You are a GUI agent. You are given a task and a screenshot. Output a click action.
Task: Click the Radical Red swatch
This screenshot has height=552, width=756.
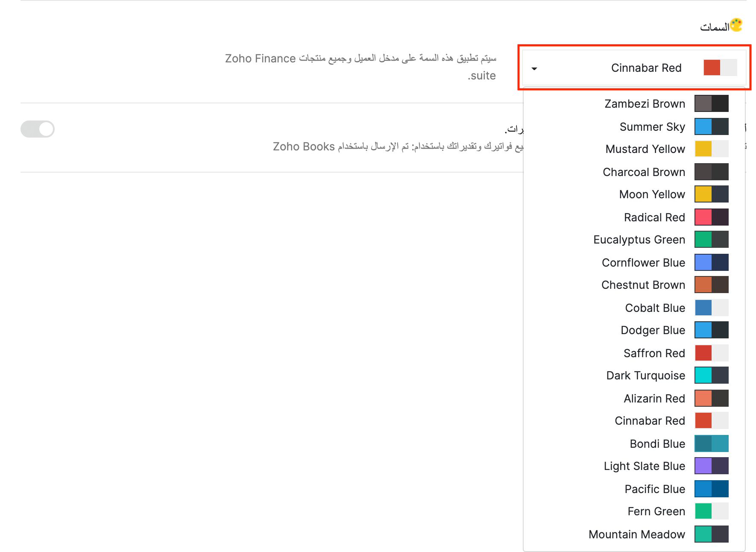711,217
